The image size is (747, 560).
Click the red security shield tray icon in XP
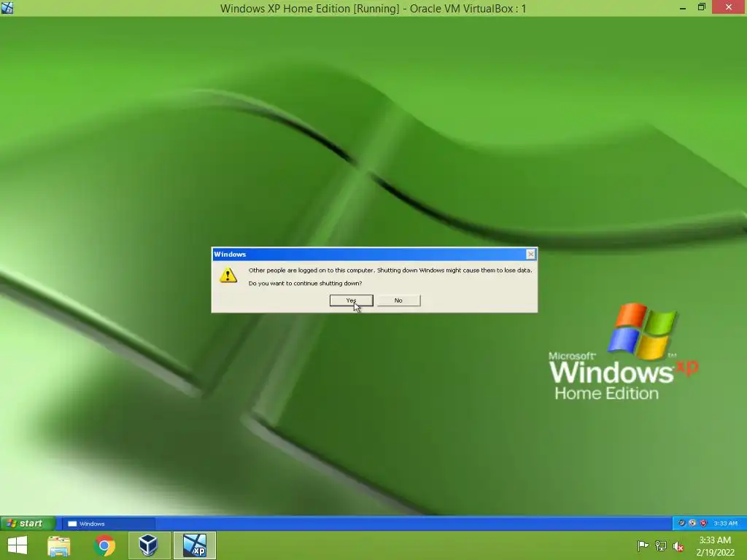pyautogui.click(x=704, y=524)
